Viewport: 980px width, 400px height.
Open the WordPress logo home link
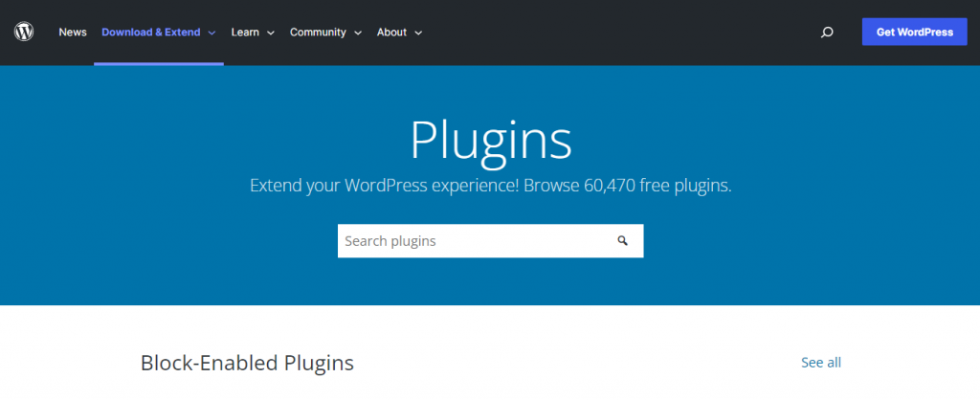(x=24, y=32)
